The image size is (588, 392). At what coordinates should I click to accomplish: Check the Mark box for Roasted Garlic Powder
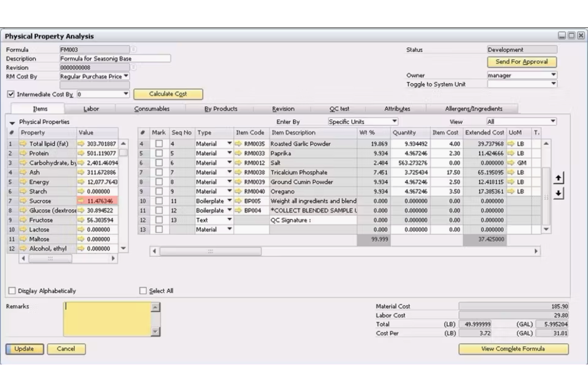[159, 144]
